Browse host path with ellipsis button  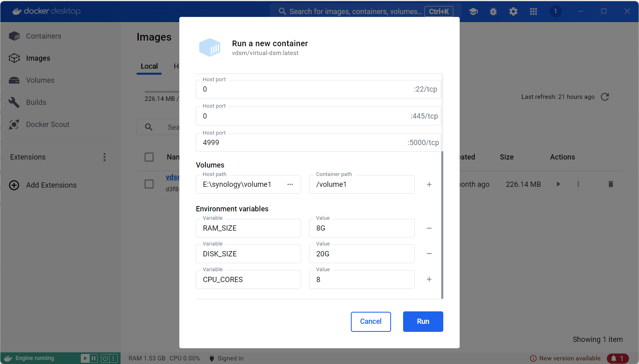tap(290, 184)
